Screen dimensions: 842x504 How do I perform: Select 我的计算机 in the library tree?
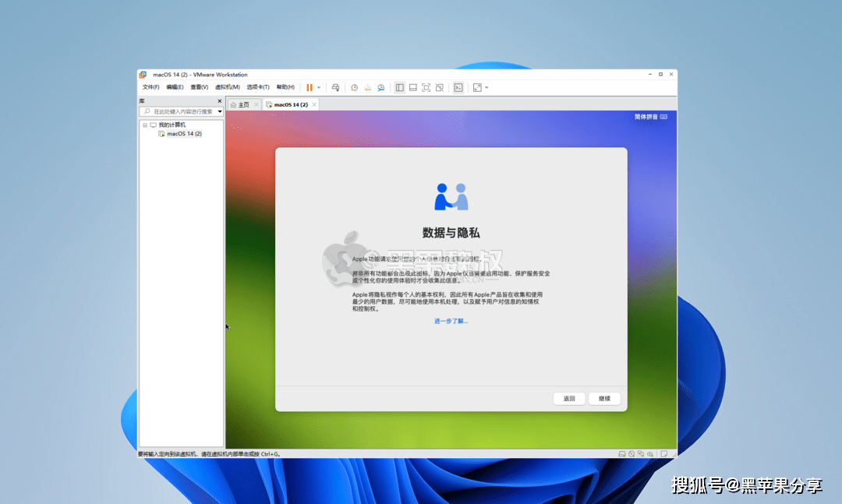point(172,125)
